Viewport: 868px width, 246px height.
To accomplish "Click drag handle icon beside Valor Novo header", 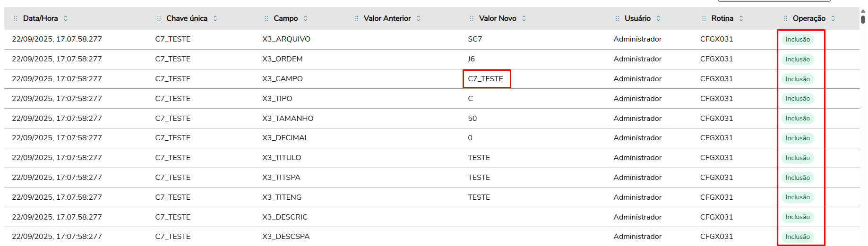I will [472, 18].
